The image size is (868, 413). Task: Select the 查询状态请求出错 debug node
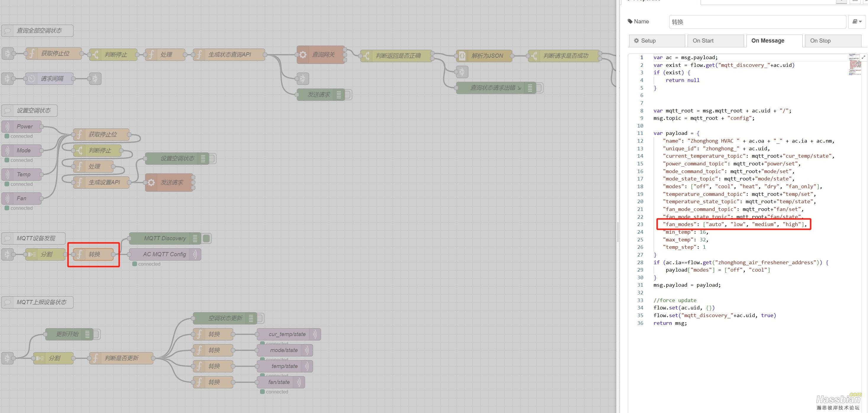click(x=496, y=88)
